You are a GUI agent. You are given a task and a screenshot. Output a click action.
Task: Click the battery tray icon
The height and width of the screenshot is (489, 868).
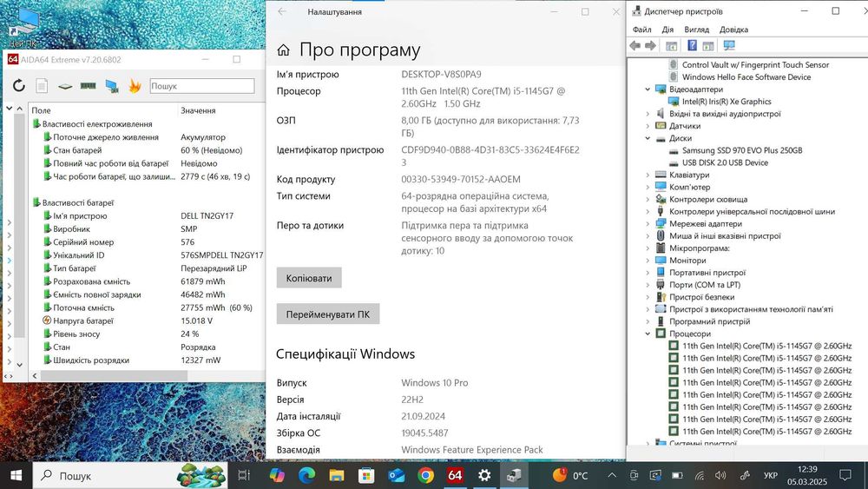pos(677,475)
